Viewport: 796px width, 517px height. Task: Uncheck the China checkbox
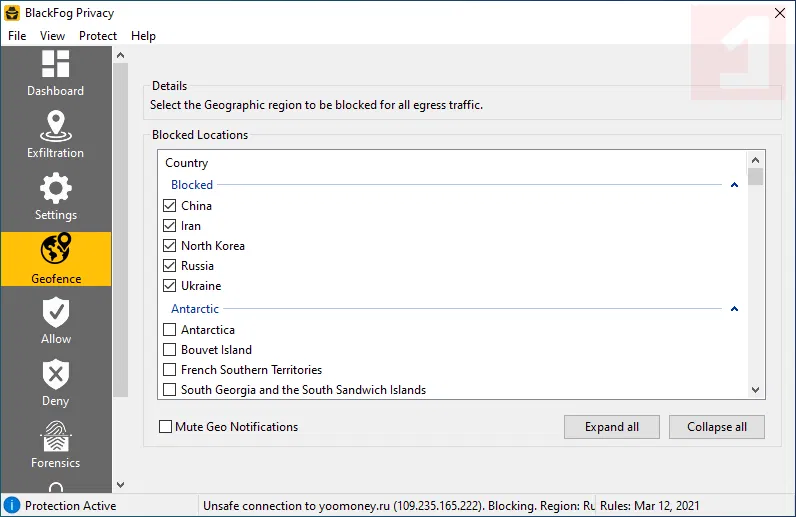click(x=169, y=206)
